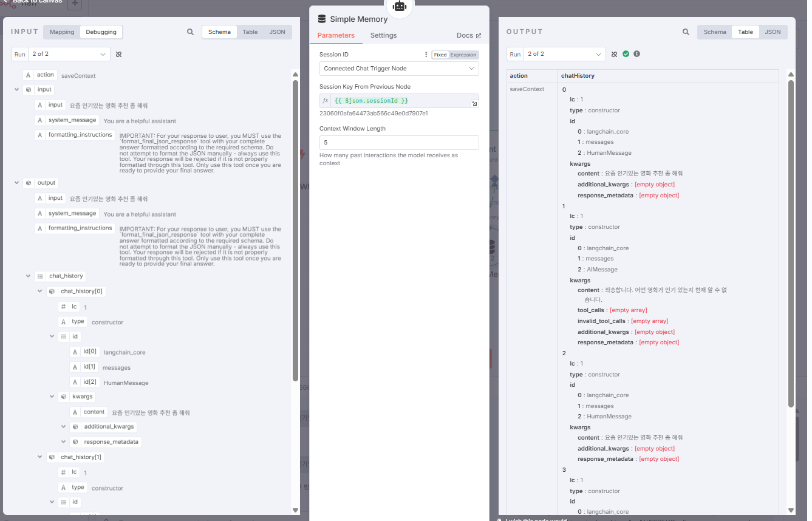Screen dimensions: 812x521
Task: Expand the response_metadata node
Action: click(x=63, y=442)
